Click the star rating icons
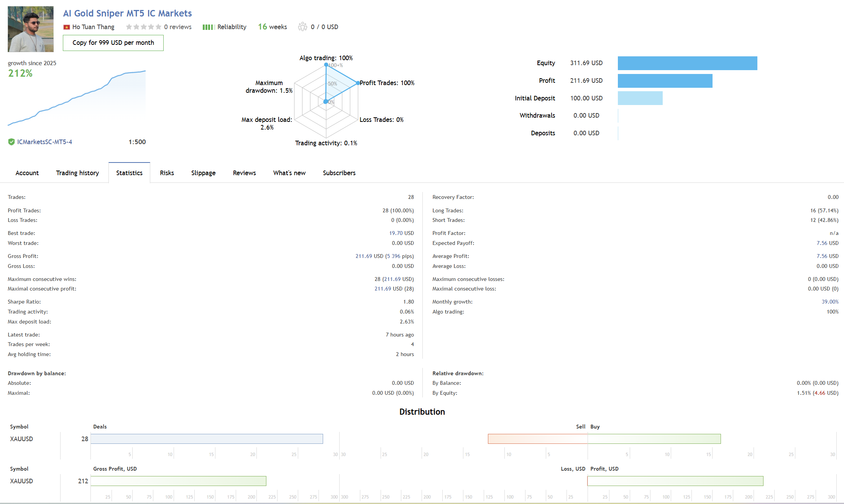 click(143, 27)
